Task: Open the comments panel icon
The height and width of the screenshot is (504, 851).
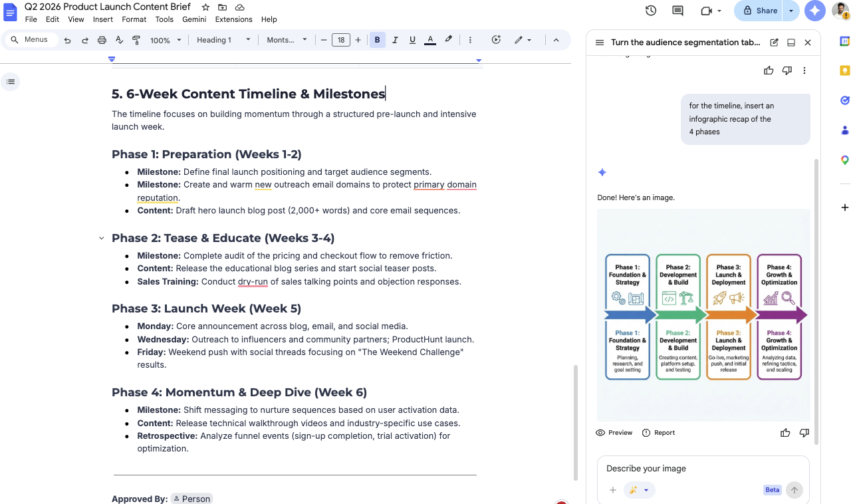Action: point(677,11)
